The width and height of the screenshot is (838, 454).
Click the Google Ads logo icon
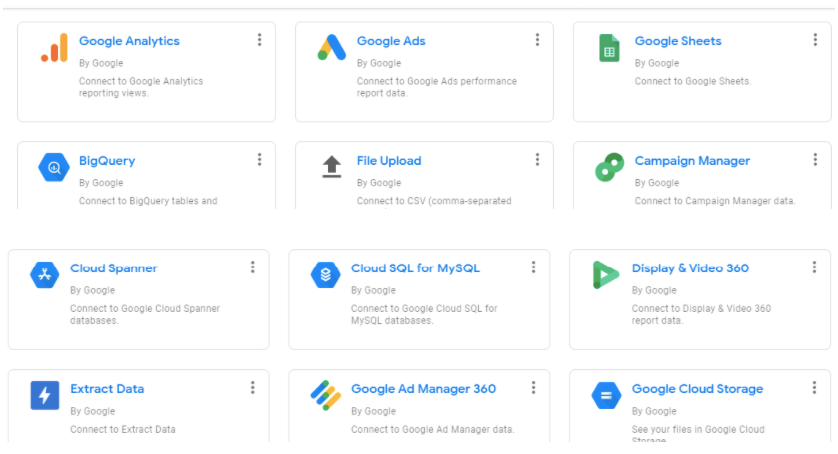(x=331, y=48)
